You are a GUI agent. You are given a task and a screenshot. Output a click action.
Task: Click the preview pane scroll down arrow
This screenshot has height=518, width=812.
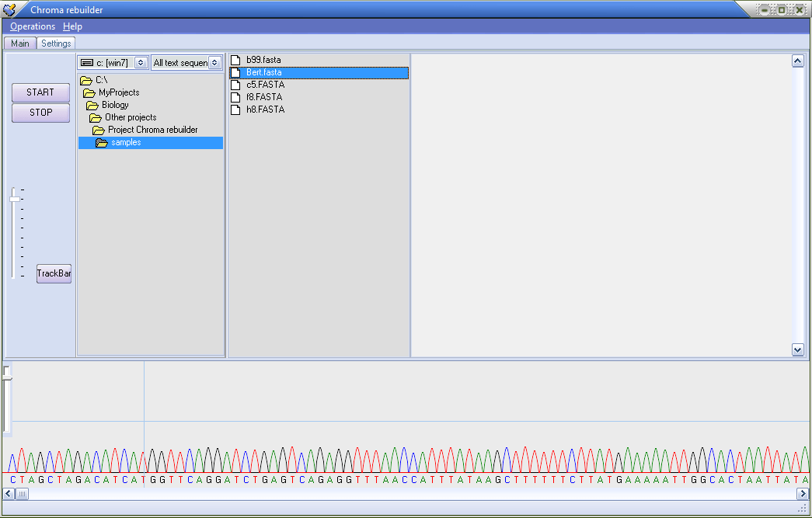[797, 349]
